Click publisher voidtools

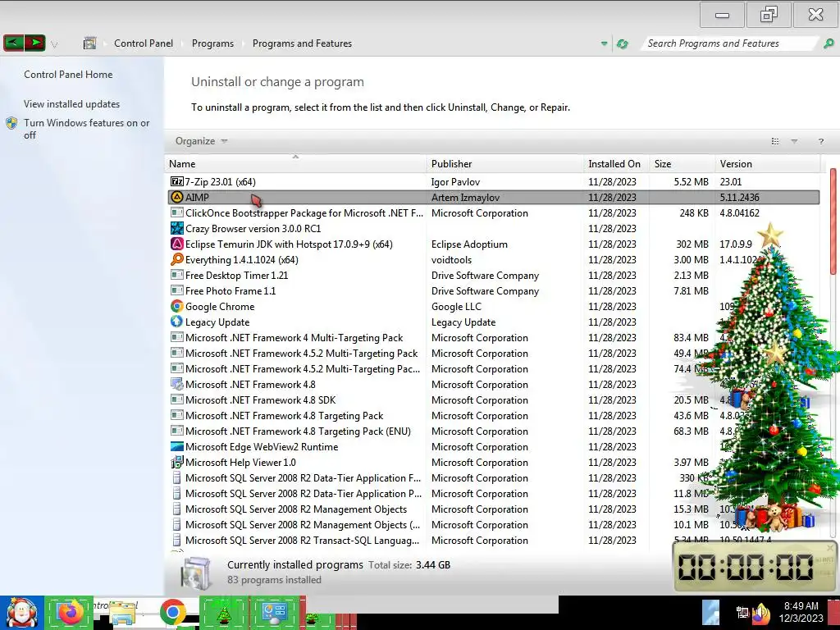click(452, 259)
